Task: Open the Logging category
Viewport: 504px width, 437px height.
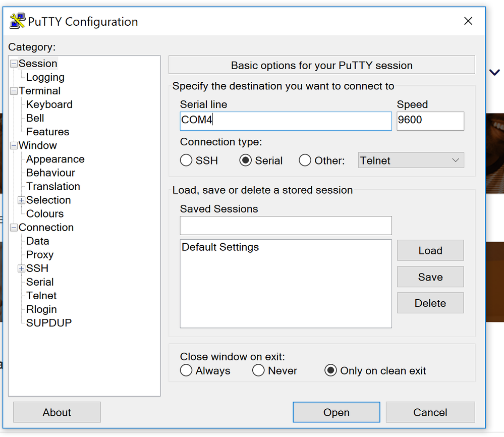Action: click(45, 77)
